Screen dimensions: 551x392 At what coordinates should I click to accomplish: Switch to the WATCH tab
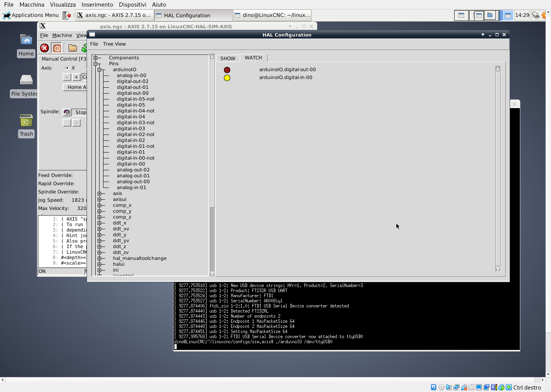click(x=253, y=58)
